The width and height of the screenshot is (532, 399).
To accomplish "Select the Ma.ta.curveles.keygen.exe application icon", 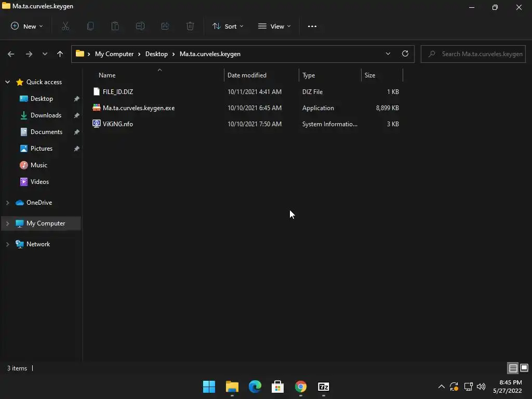I will pyautogui.click(x=96, y=108).
